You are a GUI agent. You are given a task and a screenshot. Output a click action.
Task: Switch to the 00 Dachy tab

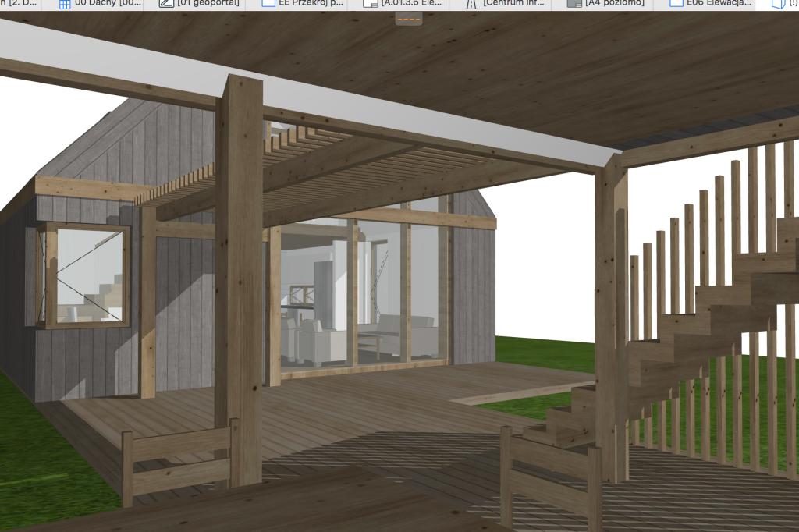pos(106,4)
